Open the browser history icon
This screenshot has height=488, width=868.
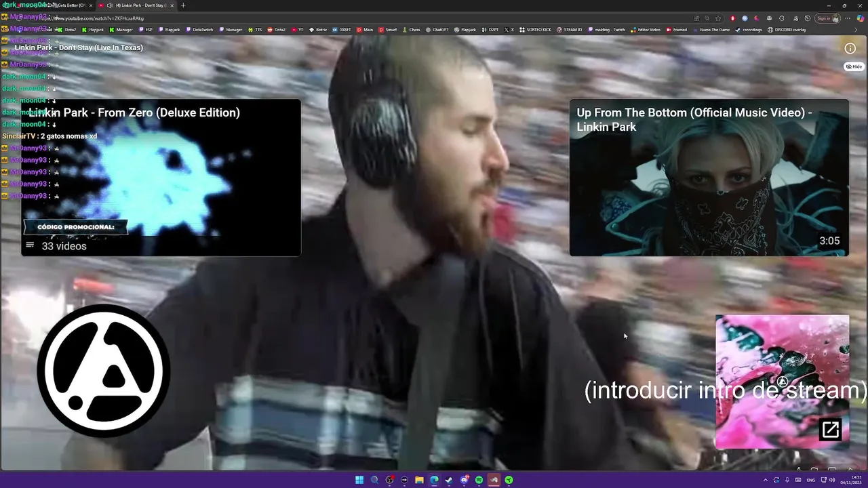(808, 18)
